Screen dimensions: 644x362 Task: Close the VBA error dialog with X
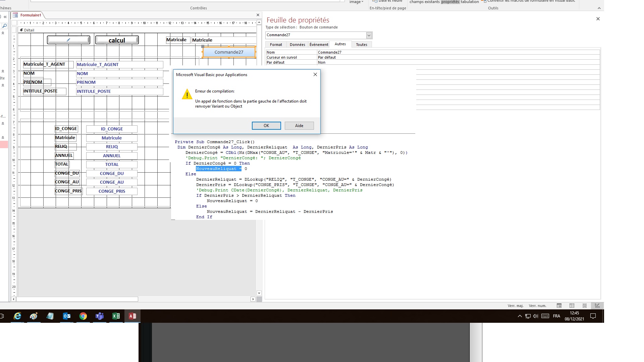coord(315,74)
